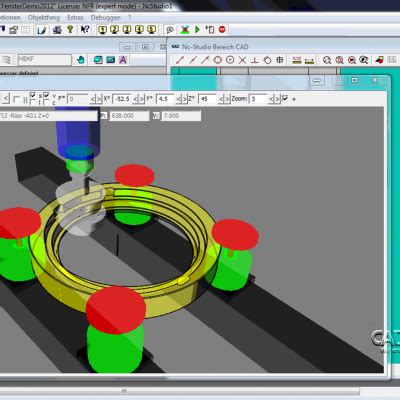Screen dimensions: 400x400
Task: Click the Y* field showing 4.5
Action: [x=165, y=99]
